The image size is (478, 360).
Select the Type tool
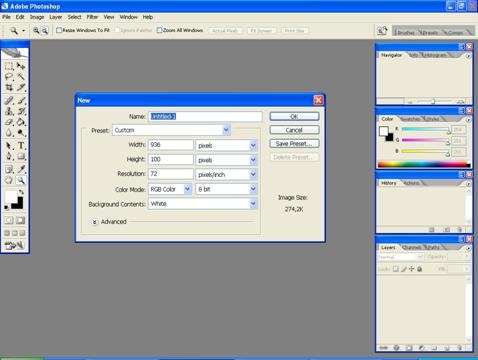click(x=21, y=146)
